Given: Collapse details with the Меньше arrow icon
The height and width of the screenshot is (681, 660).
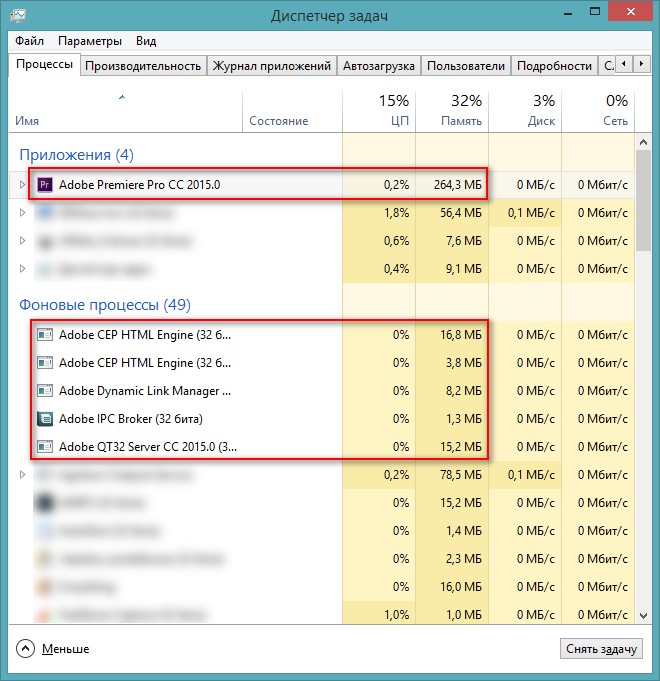Looking at the screenshot, I should point(25,648).
